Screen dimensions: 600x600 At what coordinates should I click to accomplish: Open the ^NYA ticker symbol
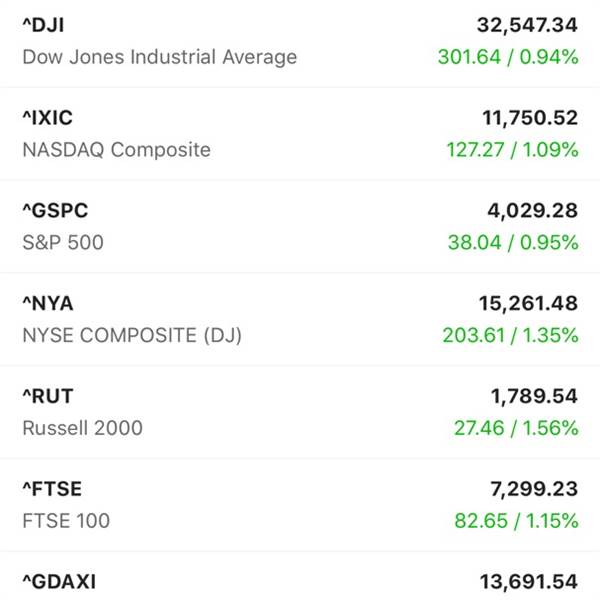point(48,304)
